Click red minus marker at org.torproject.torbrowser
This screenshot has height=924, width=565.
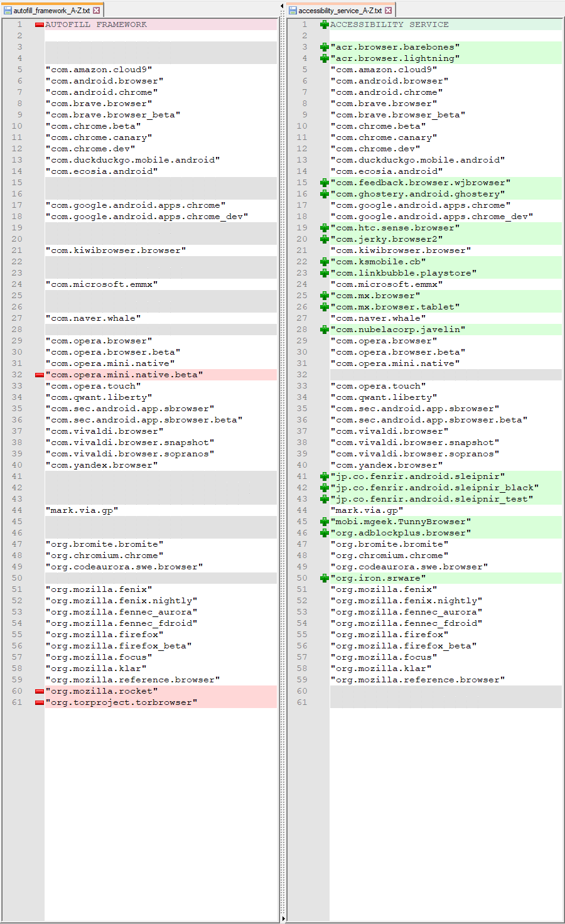[x=39, y=702]
